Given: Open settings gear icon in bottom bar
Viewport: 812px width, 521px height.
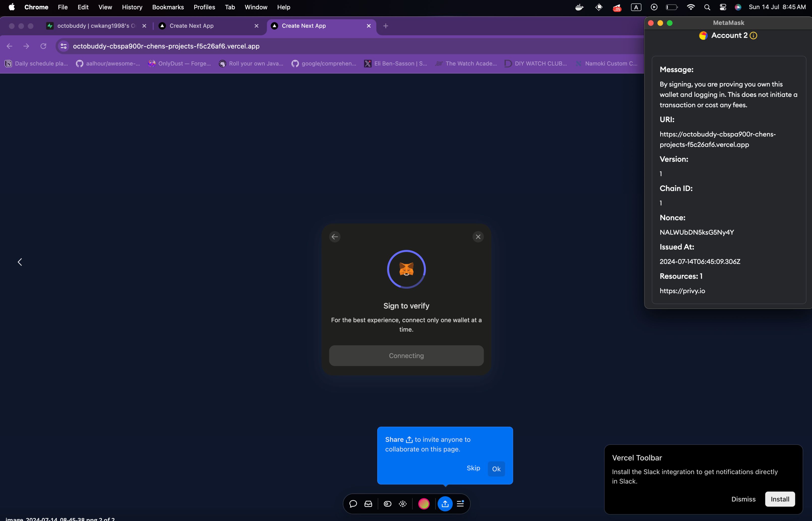Looking at the screenshot, I should pyautogui.click(x=402, y=504).
